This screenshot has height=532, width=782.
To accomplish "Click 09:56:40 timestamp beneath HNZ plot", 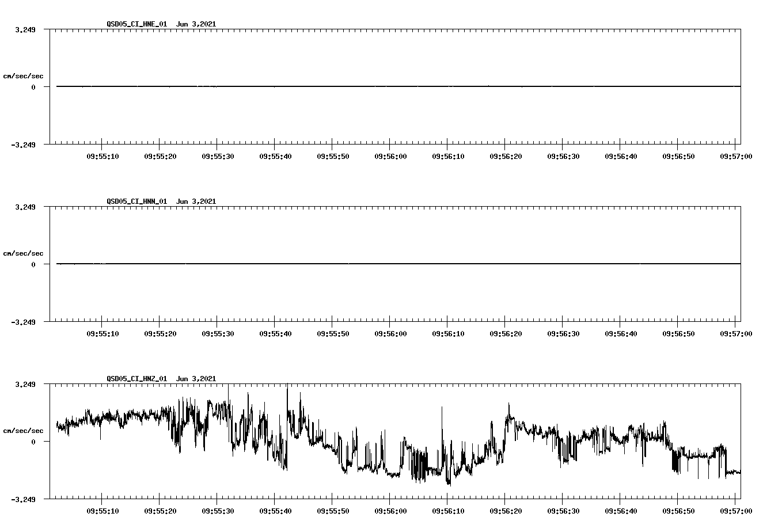I will coord(621,511).
